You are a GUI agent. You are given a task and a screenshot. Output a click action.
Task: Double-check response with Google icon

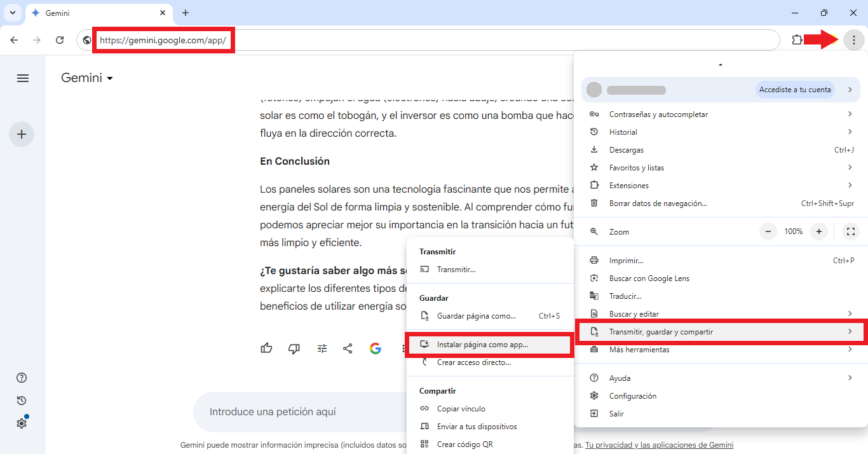click(376, 348)
